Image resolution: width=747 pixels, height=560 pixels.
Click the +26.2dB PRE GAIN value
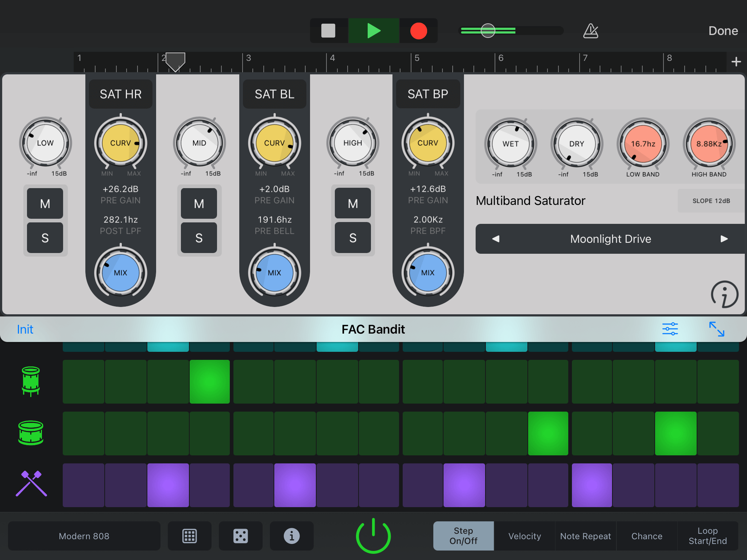[x=121, y=189]
